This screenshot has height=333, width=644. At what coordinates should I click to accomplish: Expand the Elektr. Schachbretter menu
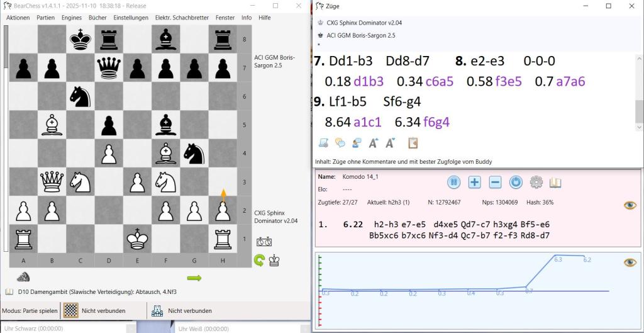(x=182, y=18)
